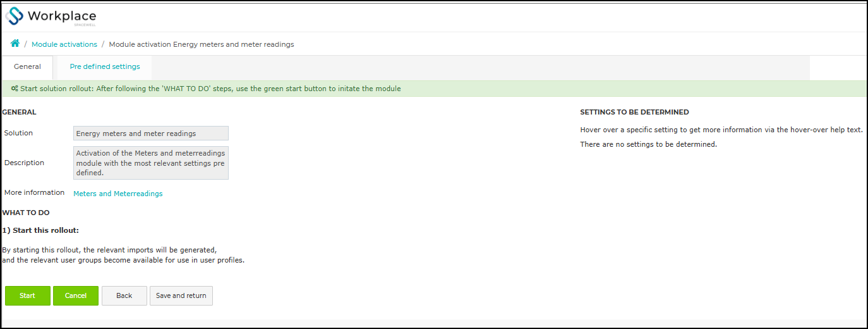
Task: Click the 'Solution' field label
Action: pyautogui.click(x=19, y=133)
